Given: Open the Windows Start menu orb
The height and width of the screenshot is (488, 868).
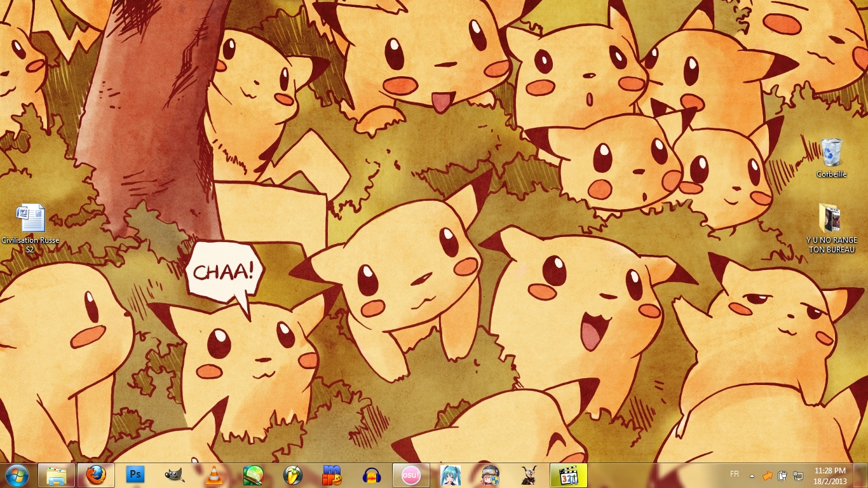Looking at the screenshot, I should tap(17, 475).
